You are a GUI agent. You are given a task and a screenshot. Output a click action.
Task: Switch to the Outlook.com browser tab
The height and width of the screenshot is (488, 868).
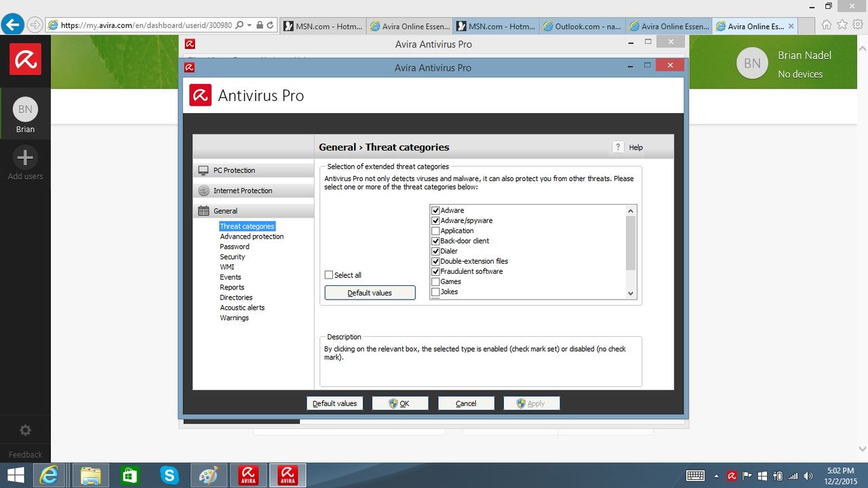coord(583,26)
